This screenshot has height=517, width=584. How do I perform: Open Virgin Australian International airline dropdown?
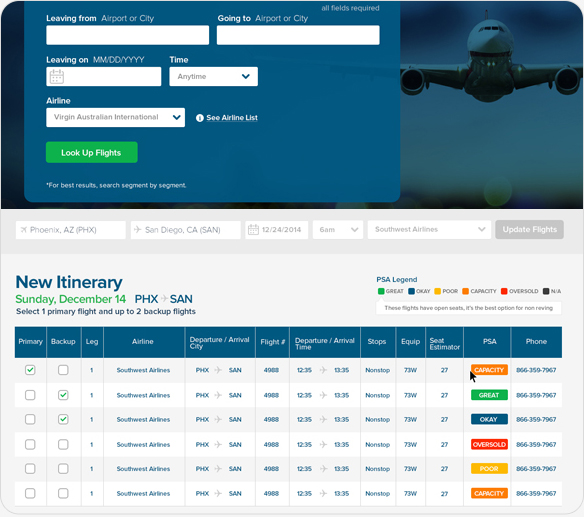click(115, 117)
